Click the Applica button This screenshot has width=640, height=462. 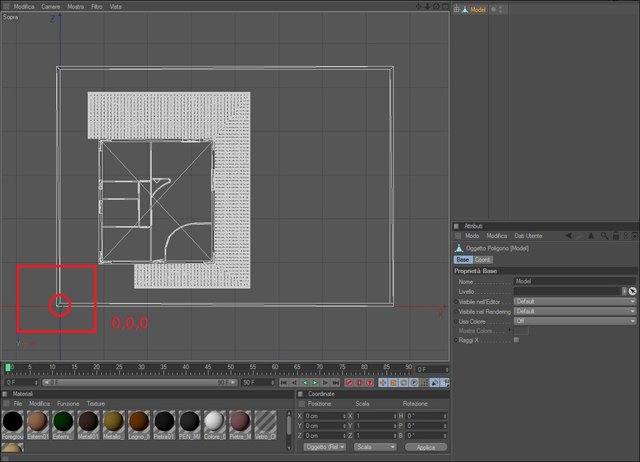click(425, 447)
